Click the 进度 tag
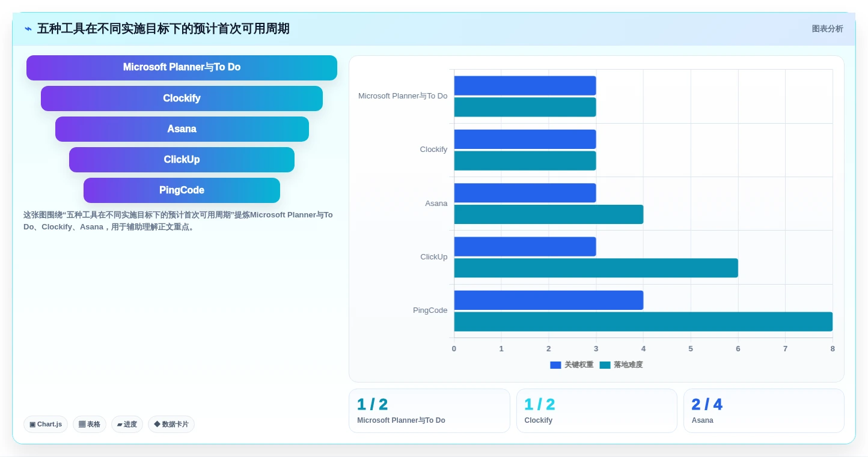The image size is (868, 457). coord(127,424)
